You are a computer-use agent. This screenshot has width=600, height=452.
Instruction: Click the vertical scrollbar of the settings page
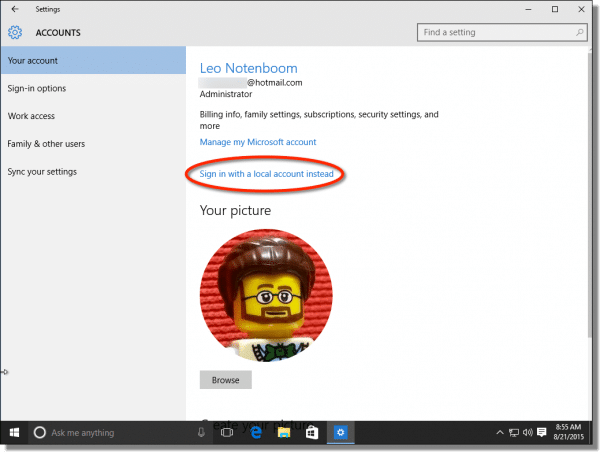pyautogui.click(x=590, y=195)
